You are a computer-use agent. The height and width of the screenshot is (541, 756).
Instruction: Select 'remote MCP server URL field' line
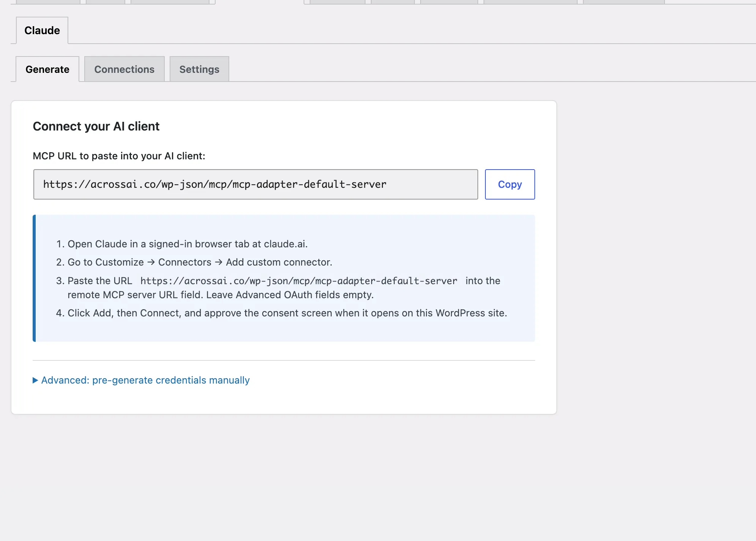tap(220, 295)
